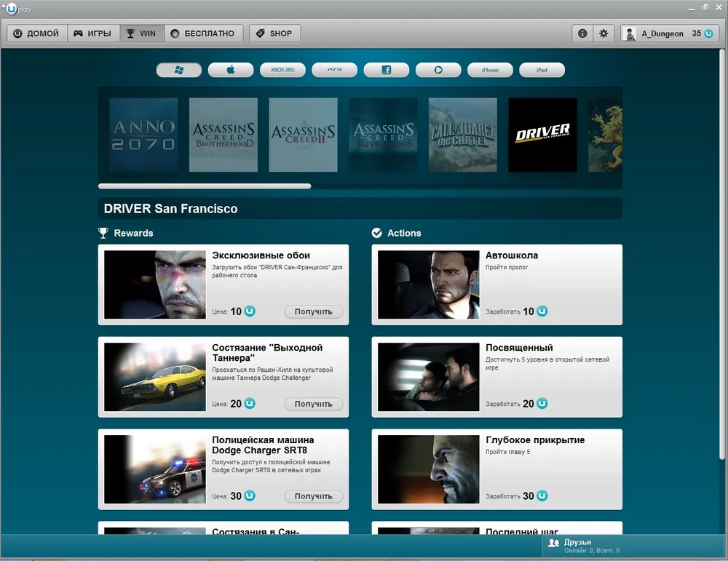Select the Apple Mac platform filter
728x561 pixels.
(231, 70)
